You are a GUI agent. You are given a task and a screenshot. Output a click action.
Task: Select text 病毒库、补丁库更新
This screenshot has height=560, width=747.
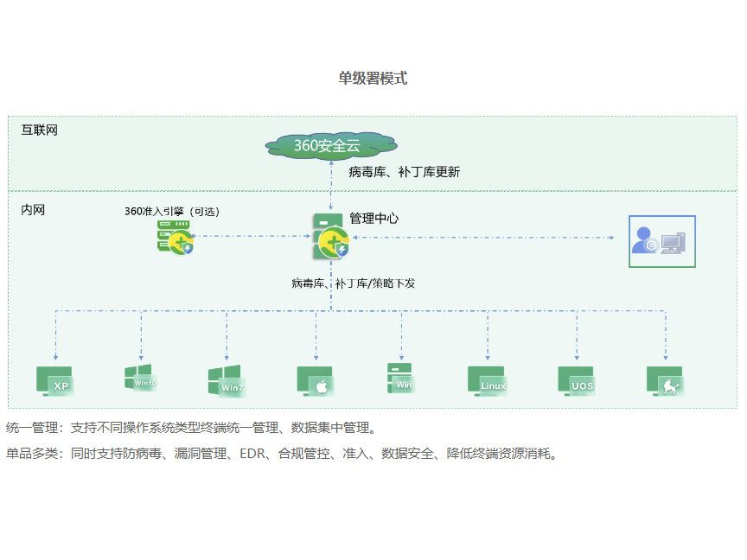click(405, 172)
